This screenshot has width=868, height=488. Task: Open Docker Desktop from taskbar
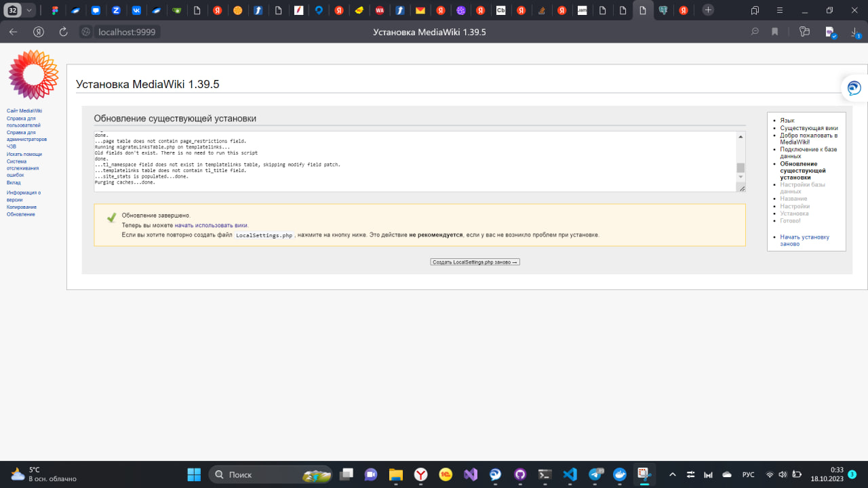(x=619, y=474)
